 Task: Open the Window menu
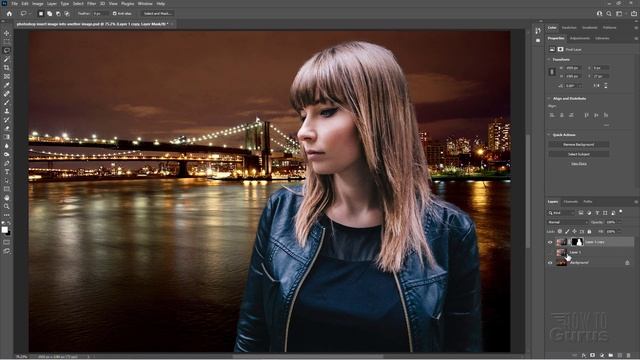[145, 4]
